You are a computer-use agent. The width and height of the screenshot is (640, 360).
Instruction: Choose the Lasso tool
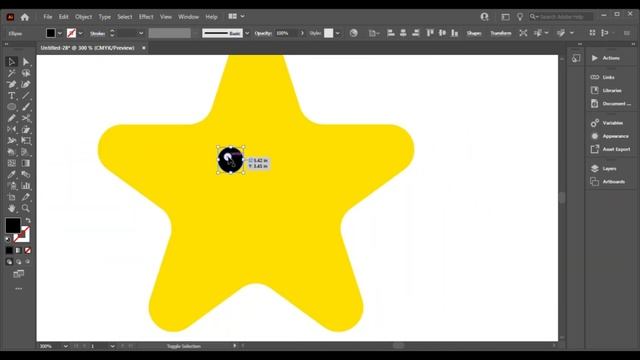click(26, 73)
